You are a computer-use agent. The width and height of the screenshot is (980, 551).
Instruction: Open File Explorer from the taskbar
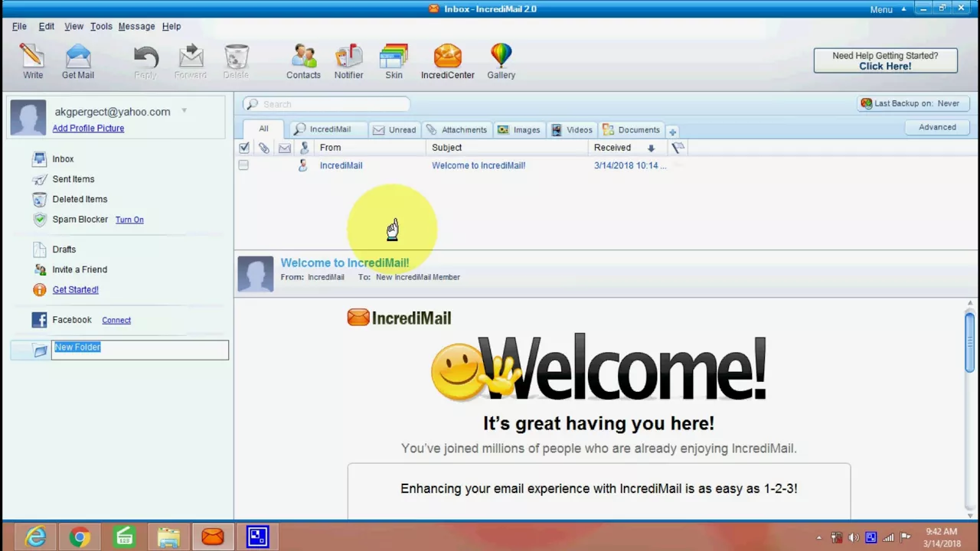tap(168, 536)
